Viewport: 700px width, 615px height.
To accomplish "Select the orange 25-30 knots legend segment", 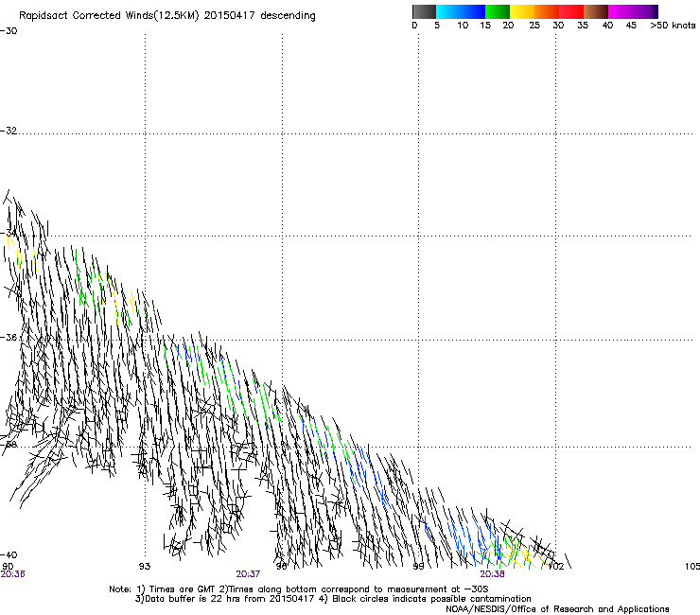I will click(547, 11).
